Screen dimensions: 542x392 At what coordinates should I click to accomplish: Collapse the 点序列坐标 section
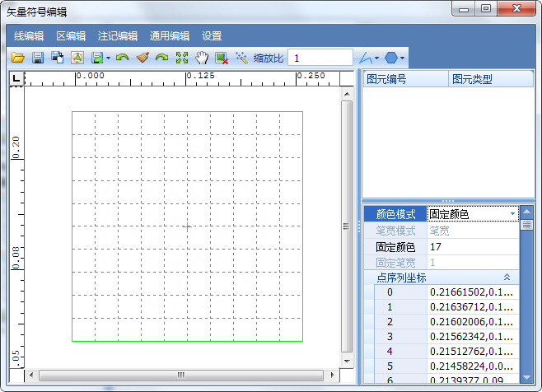(507, 278)
